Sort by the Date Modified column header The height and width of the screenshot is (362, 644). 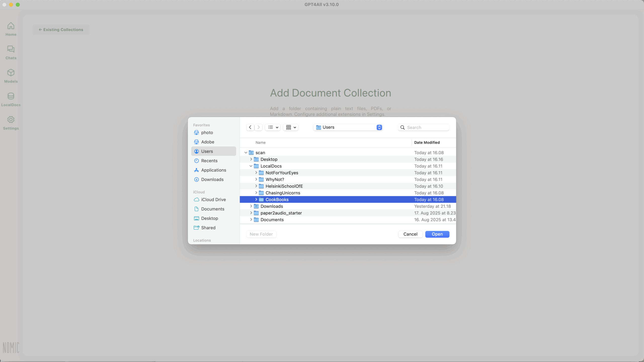[x=427, y=143]
